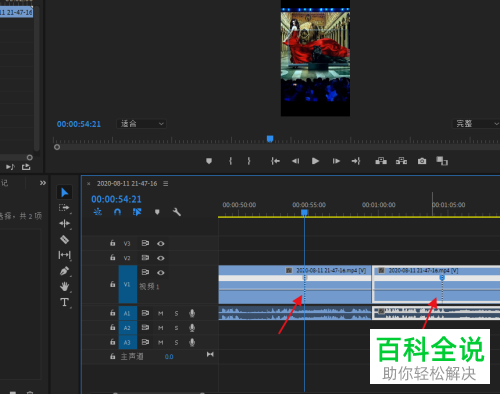Enable voice-over record on A1
Image resolution: width=500 pixels, height=394 pixels.
pos(192,313)
